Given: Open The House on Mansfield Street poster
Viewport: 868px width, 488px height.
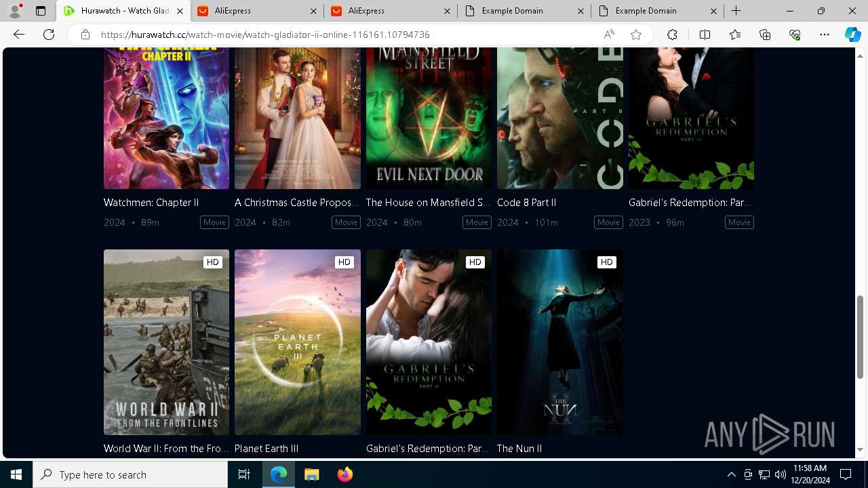Looking at the screenshot, I should pos(429,119).
